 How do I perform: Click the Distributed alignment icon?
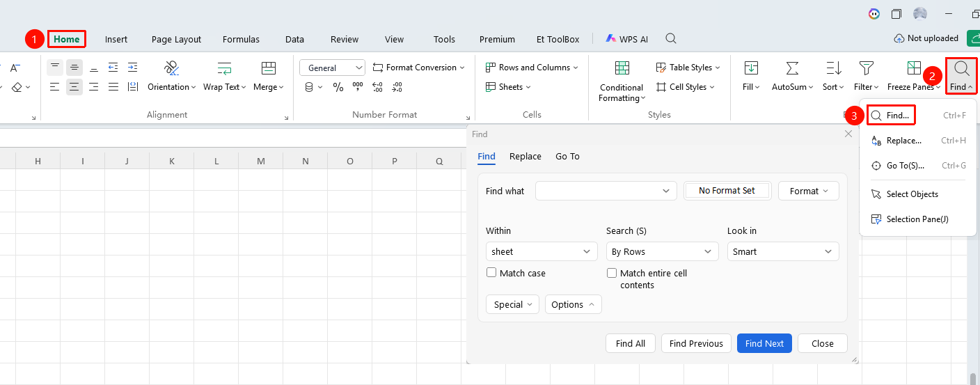pos(132,87)
